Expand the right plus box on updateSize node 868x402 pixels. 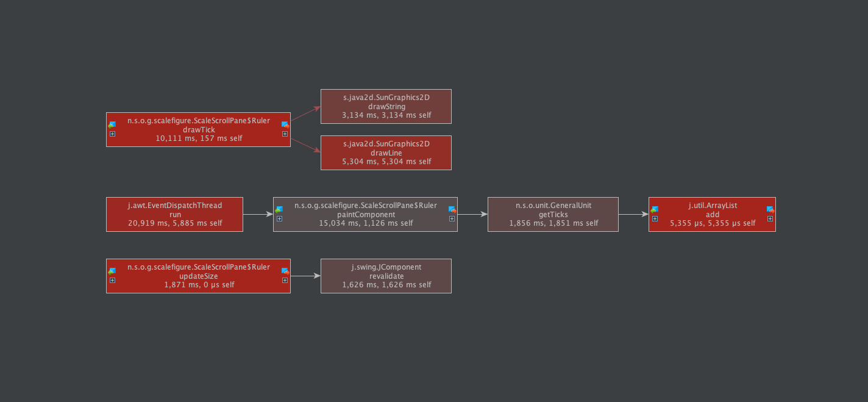click(285, 280)
